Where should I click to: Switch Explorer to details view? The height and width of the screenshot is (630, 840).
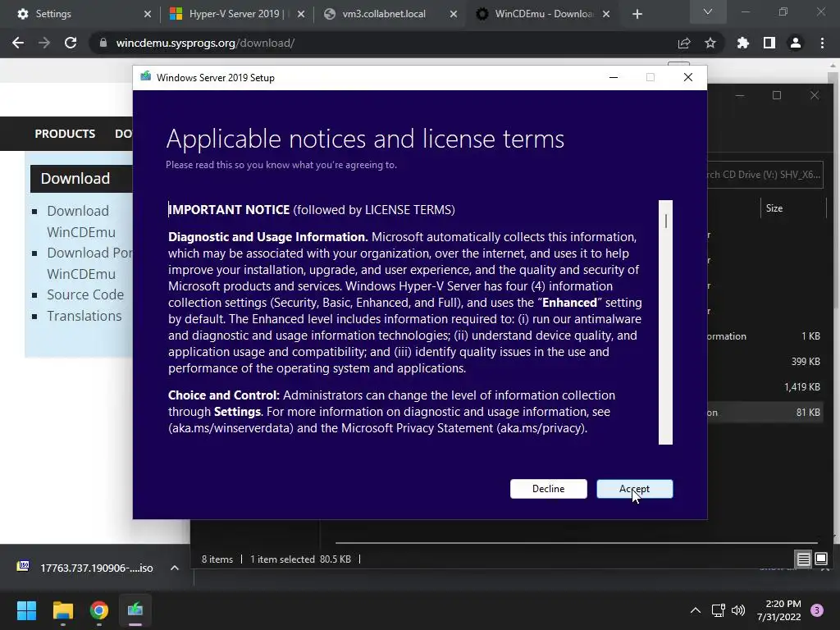coord(804,559)
